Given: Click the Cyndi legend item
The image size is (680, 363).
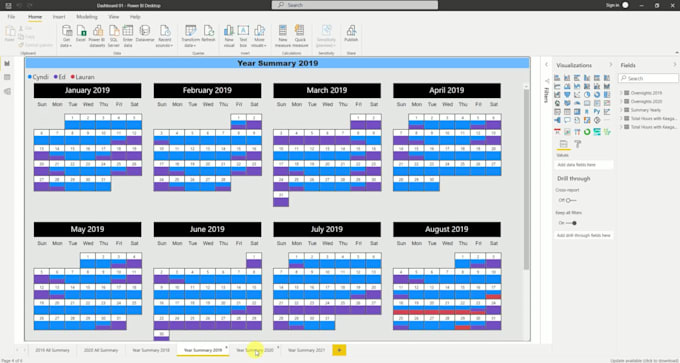Looking at the screenshot, I should 39,77.
